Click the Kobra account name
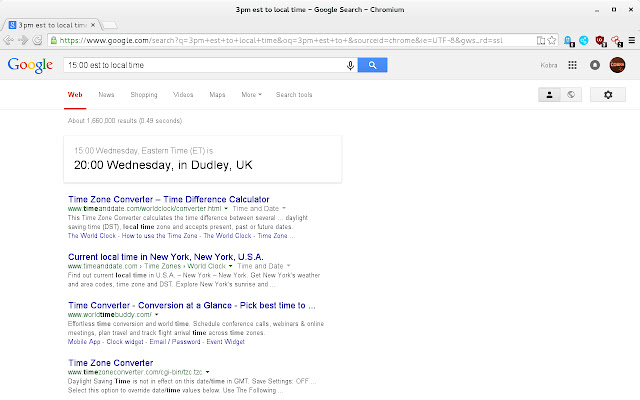 pyautogui.click(x=549, y=65)
